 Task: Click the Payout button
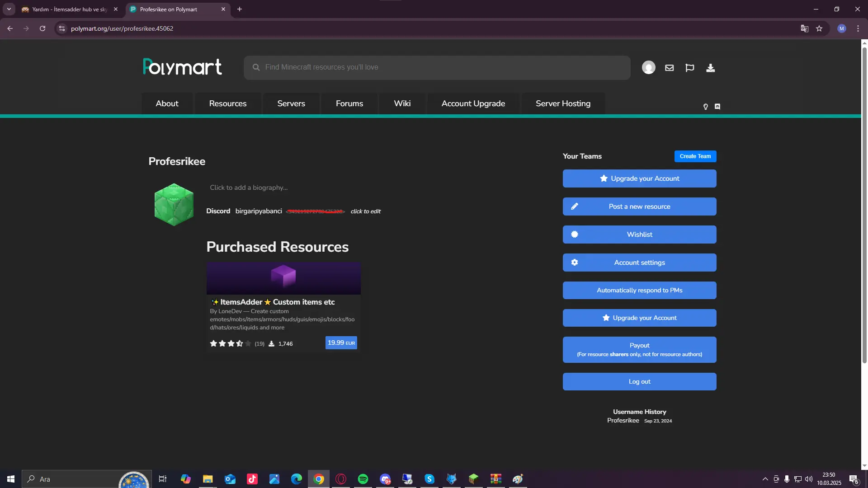[640, 350]
